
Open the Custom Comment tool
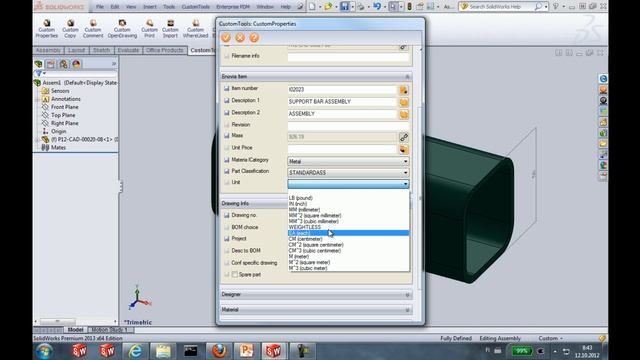coord(93,29)
